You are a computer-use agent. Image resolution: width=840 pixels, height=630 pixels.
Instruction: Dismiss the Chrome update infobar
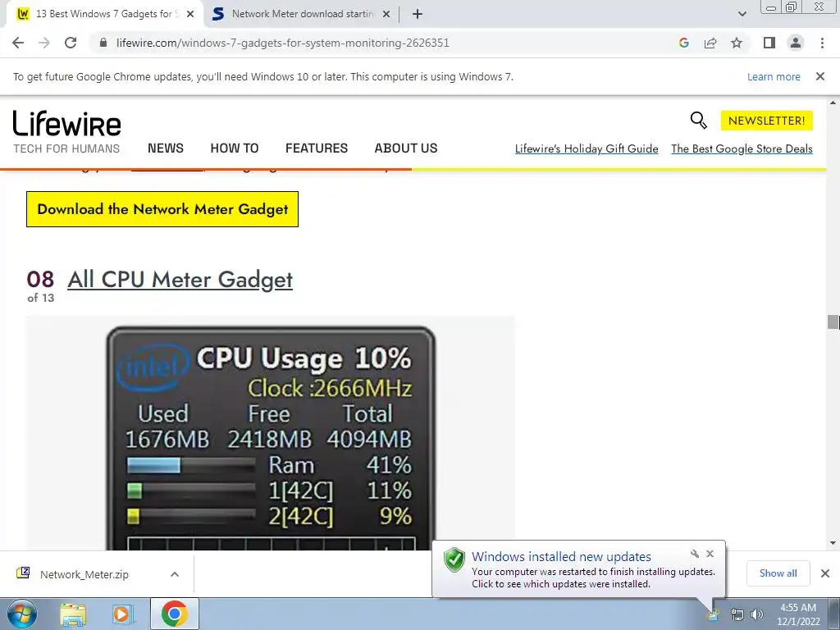coord(820,76)
